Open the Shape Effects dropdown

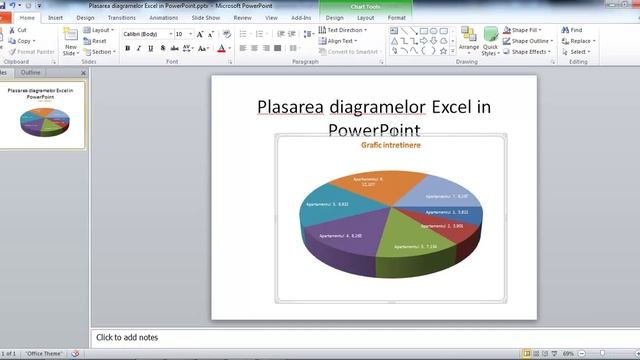[527, 52]
